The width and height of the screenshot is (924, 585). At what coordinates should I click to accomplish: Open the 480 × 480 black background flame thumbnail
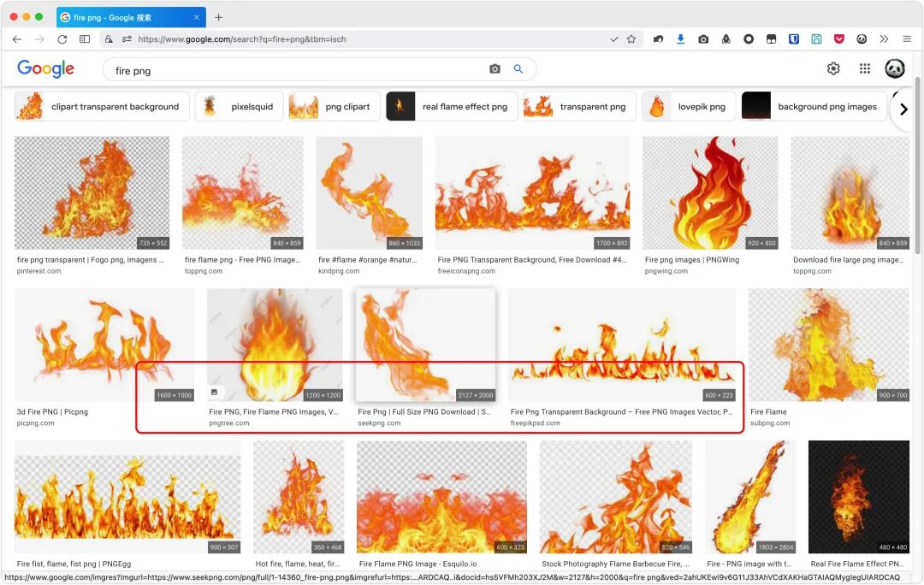point(859,497)
